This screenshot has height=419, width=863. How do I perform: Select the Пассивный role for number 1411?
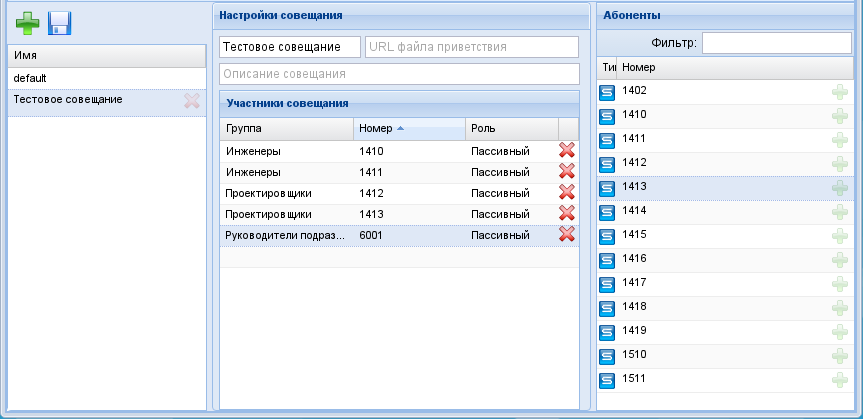click(499, 172)
